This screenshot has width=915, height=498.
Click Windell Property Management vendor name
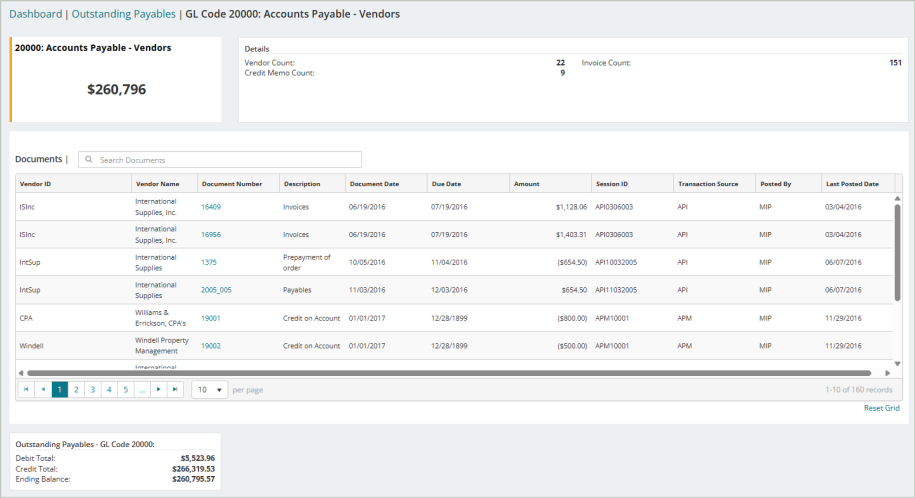[x=162, y=346]
